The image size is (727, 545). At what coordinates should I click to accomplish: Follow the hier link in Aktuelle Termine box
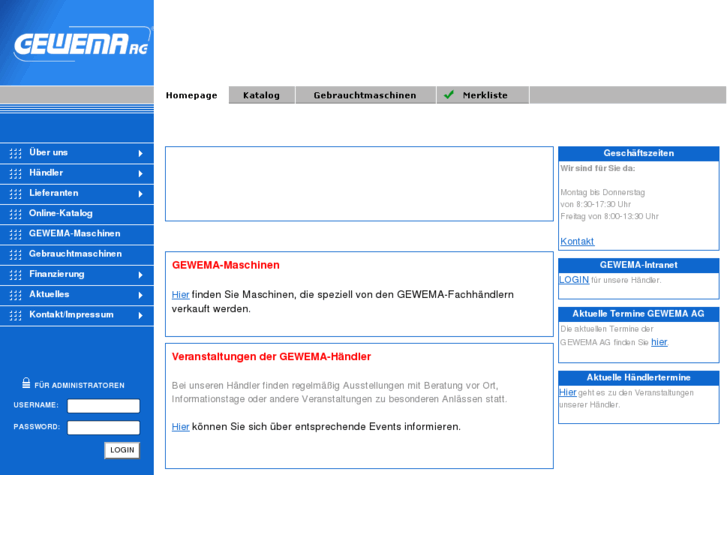coord(659,342)
